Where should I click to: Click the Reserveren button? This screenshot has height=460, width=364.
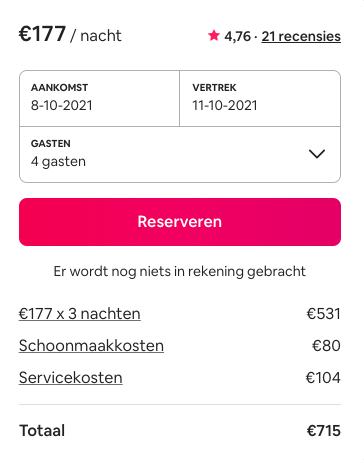[x=180, y=222]
